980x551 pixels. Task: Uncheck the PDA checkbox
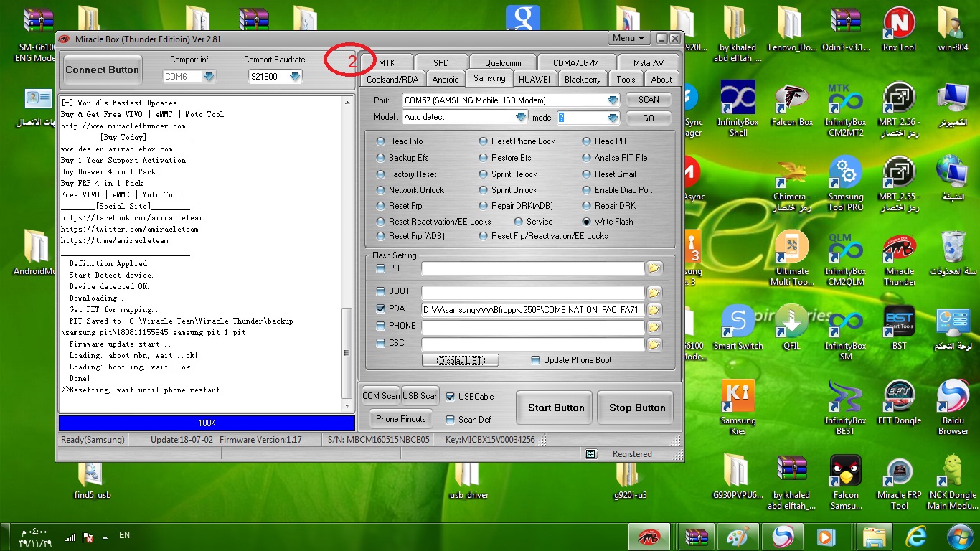point(380,309)
